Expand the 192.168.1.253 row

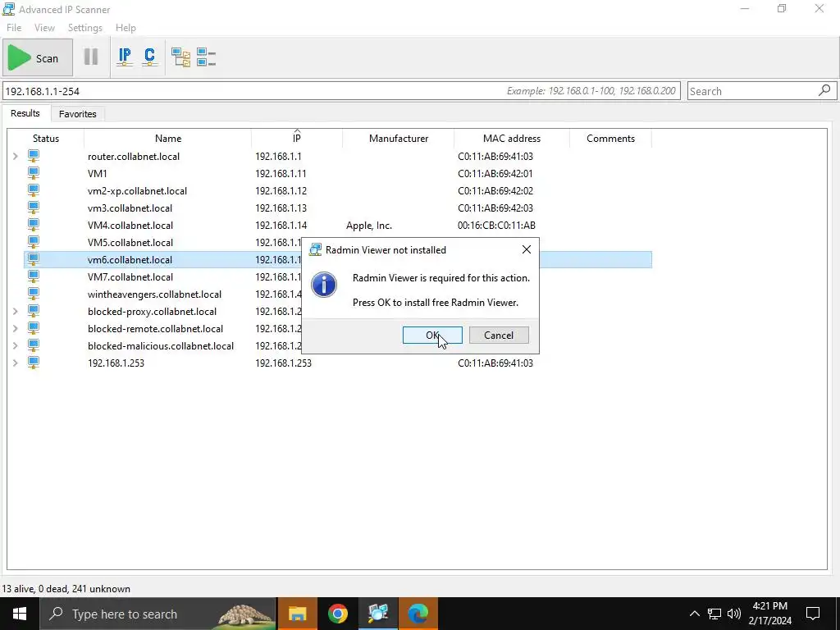coord(16,363)
